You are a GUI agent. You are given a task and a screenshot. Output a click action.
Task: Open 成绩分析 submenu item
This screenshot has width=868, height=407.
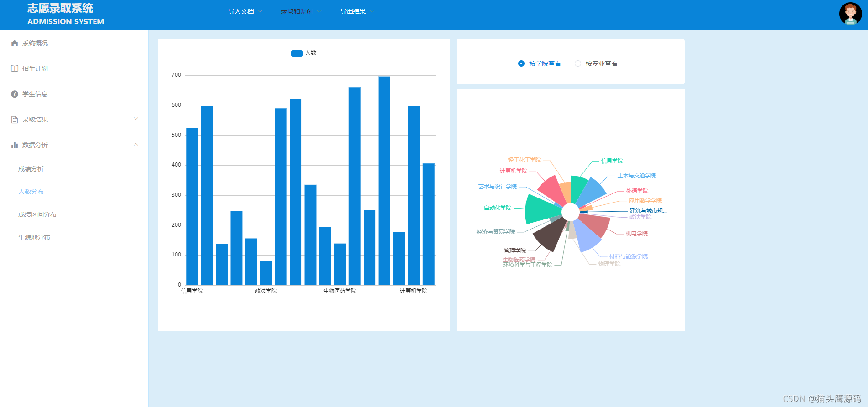31,169
